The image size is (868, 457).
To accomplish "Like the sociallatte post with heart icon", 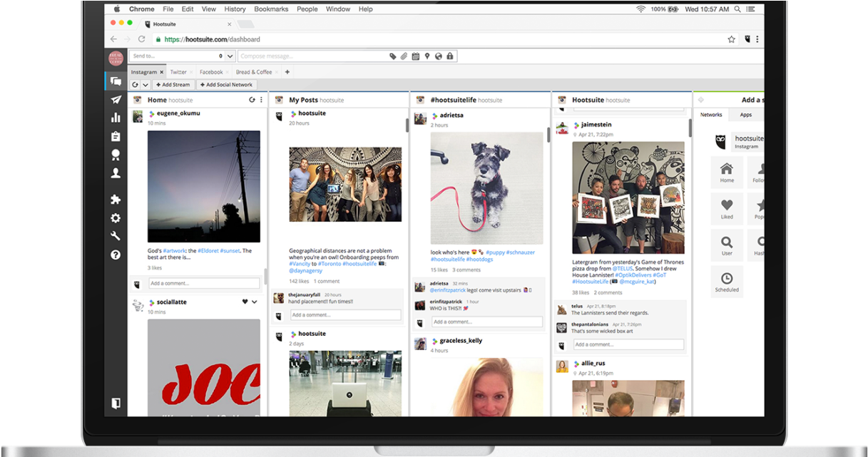I will [x=245, y=302].
